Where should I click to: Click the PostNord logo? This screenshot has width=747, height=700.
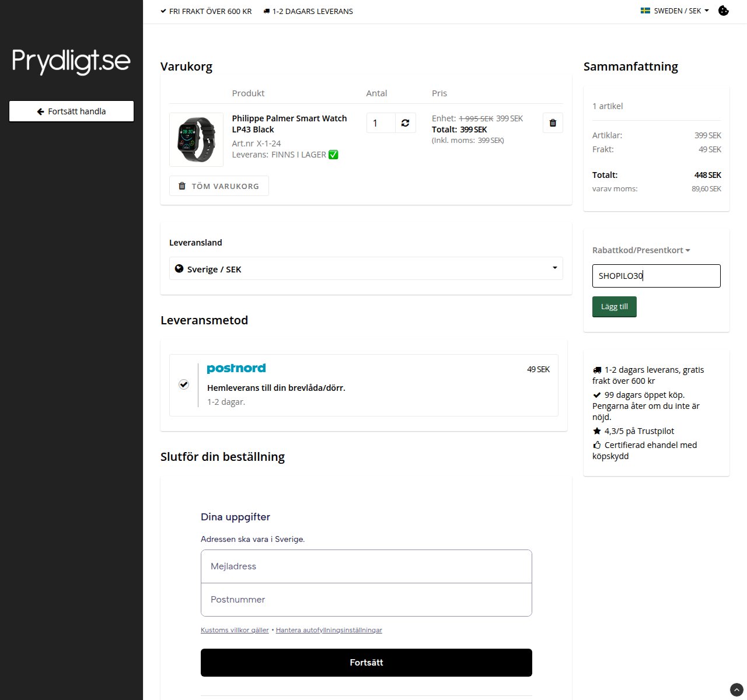click(x=236, y=368)
